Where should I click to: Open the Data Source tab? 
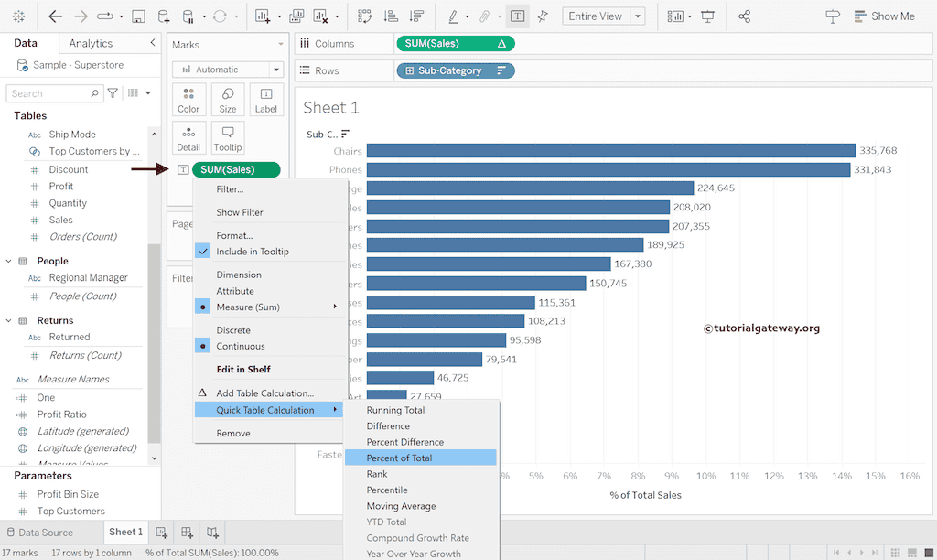point(45,533)
